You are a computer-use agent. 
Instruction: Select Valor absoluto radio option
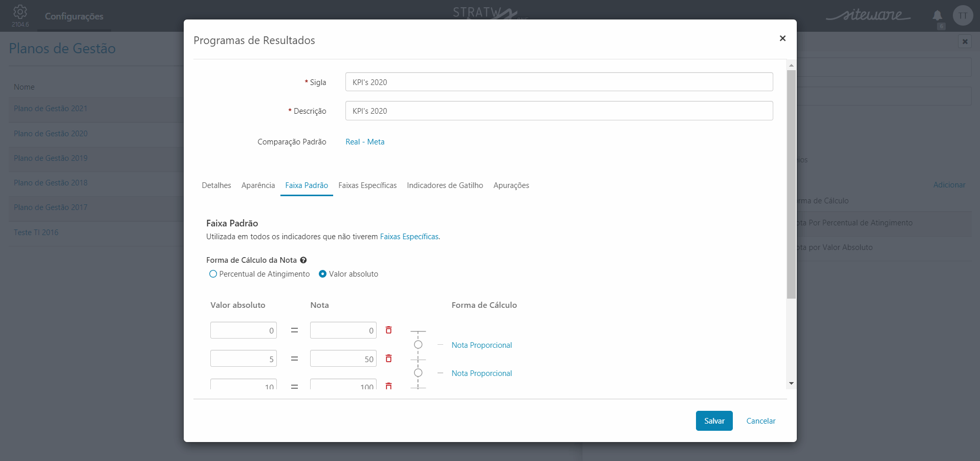point(322,274)
